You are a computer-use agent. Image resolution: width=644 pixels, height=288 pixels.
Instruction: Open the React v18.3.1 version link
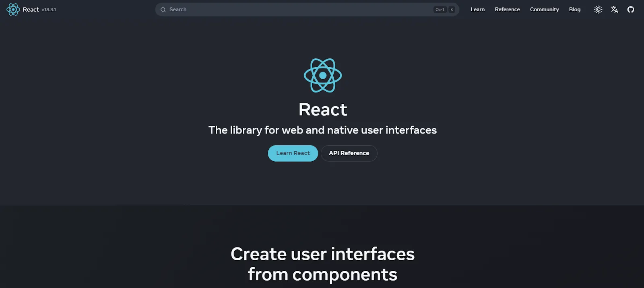(x=49, y=10)
